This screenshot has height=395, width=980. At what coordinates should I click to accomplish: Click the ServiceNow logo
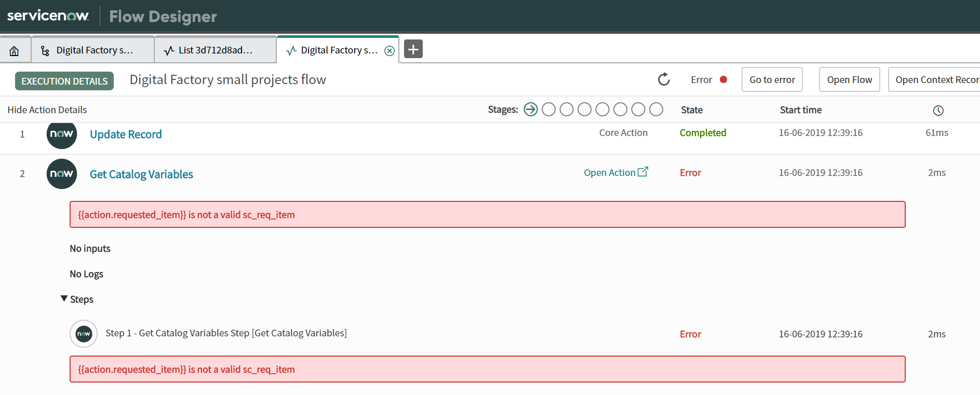click(x=48, y=16)
